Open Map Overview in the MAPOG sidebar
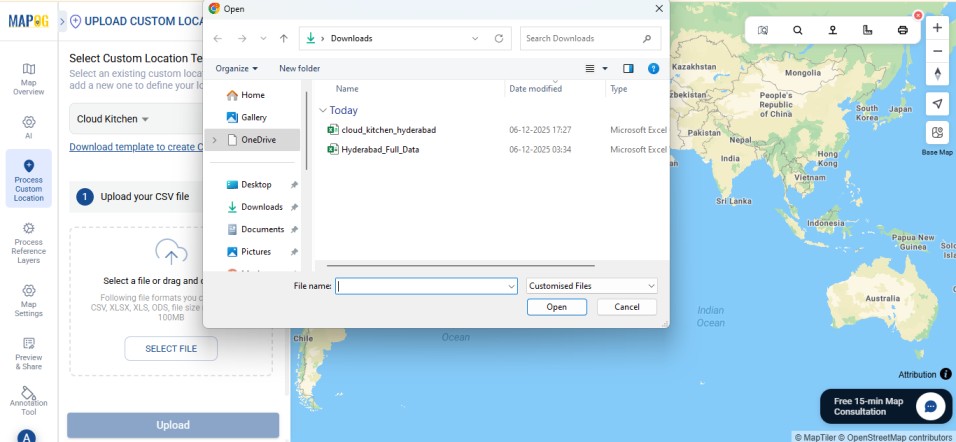The height and width of the screenshot is (442, 956). [29, 79]
